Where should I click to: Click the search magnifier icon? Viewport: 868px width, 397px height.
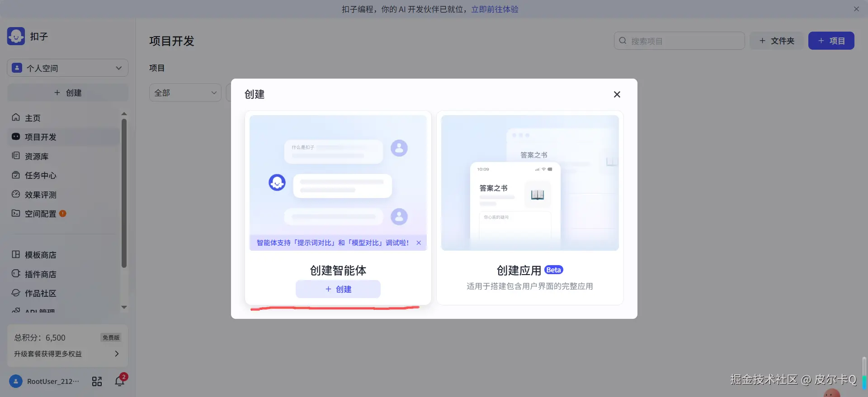click(623, 41)
